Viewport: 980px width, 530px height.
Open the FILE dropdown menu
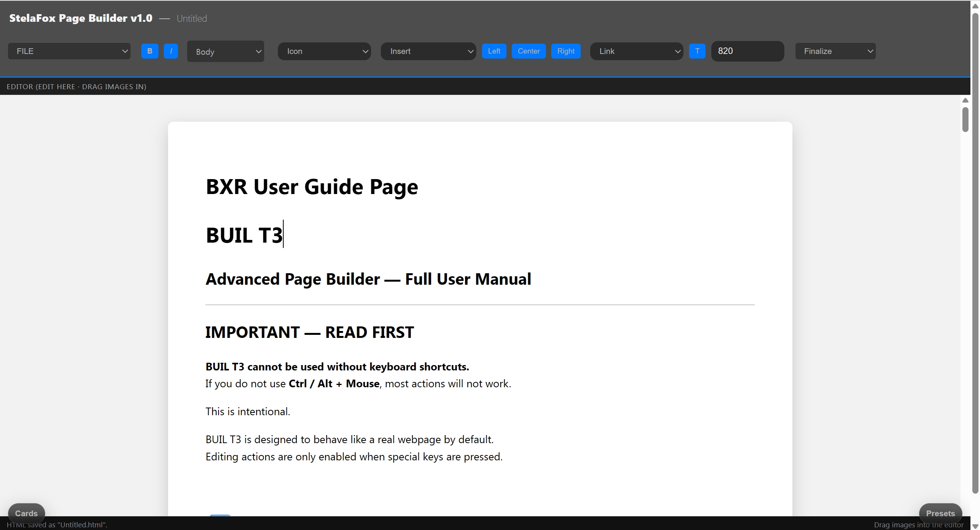tap(69, 51)
